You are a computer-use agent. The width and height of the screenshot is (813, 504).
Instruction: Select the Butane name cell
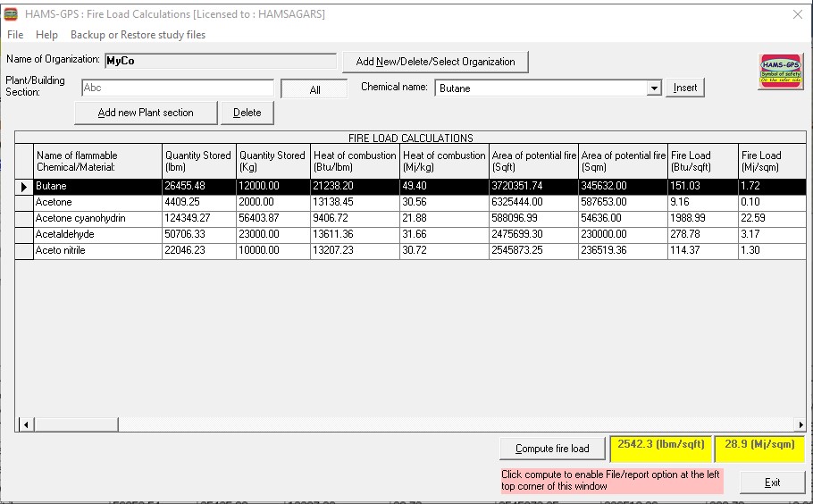pos(97,186)
